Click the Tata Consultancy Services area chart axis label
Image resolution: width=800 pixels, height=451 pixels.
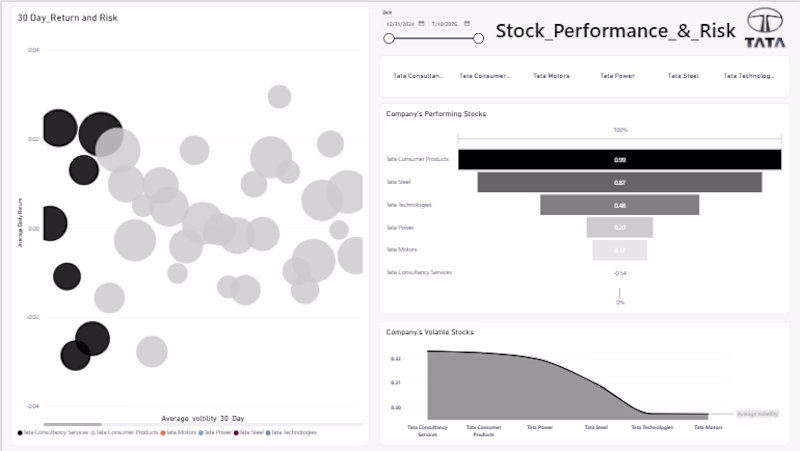coord(427,431)
